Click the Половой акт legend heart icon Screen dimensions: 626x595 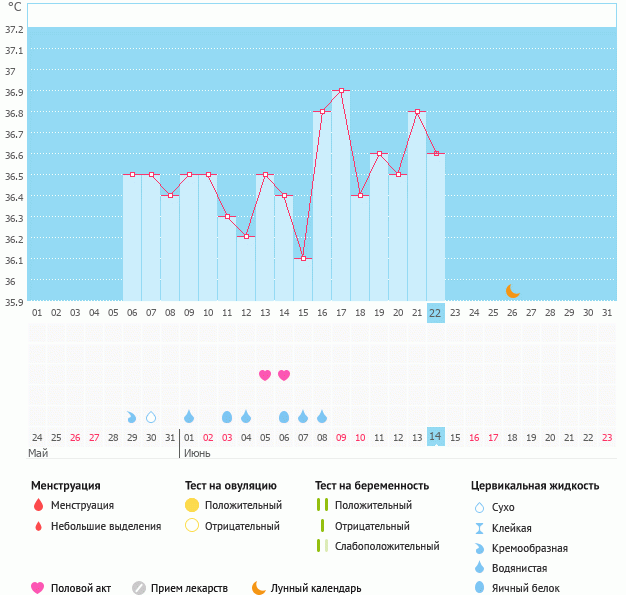[x=38, y=588]
